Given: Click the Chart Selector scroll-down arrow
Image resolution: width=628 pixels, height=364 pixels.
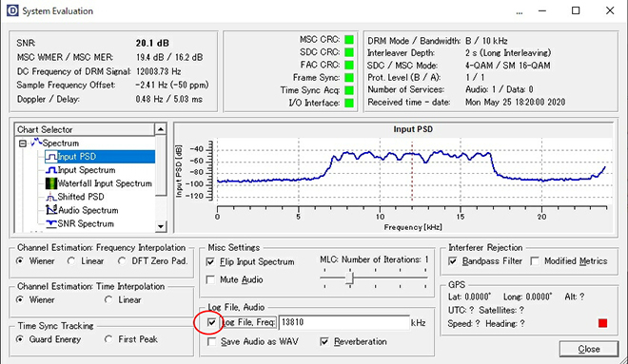Looking at the screenshot, I should click(161, 226).
